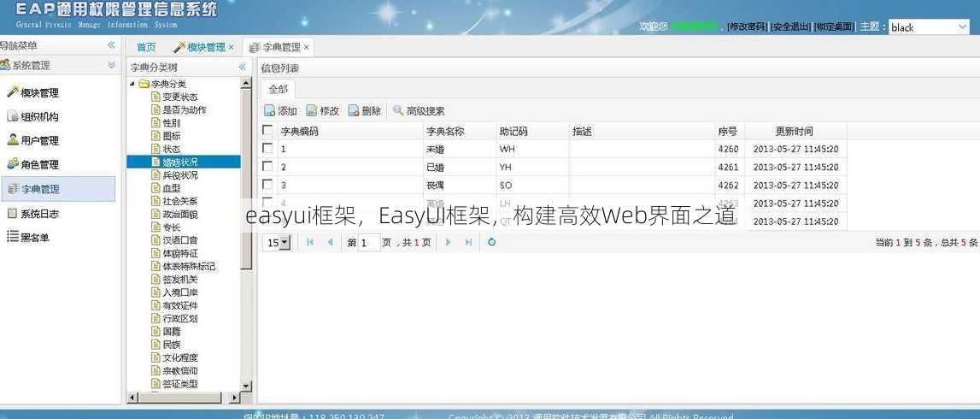Check the row with code 2 已婚
Image resolution: width=980 pixels, height=419 pixels.
267,167
